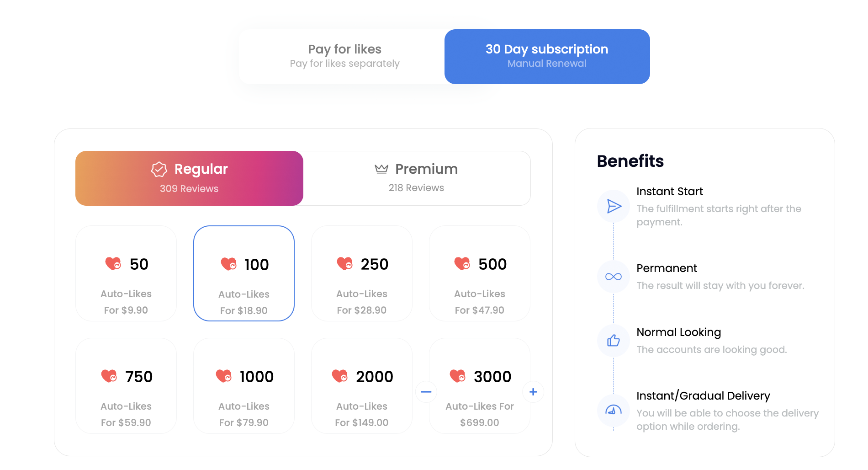Viewport: 868px width, 470px height.
Task: Switch to the Pay for likes tab
Action: [344, 56]
